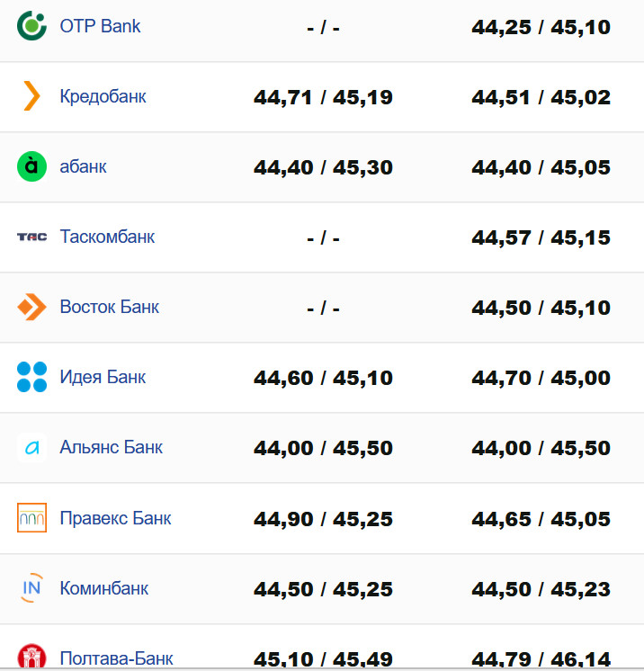The width and height of the screenshot is (644, 671).
Task: Select the Восток Банк link
Action: pyautogui.click(x=109, y=307)
